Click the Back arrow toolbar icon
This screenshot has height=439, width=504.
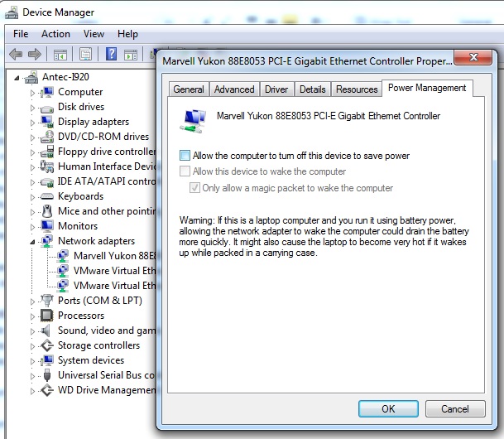coord(15,55)
